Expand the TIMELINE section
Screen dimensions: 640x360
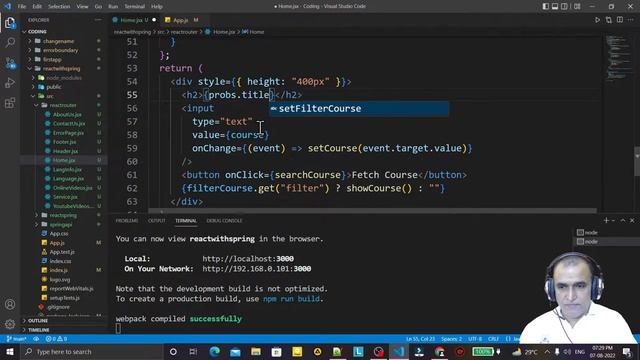pos(39,330)
